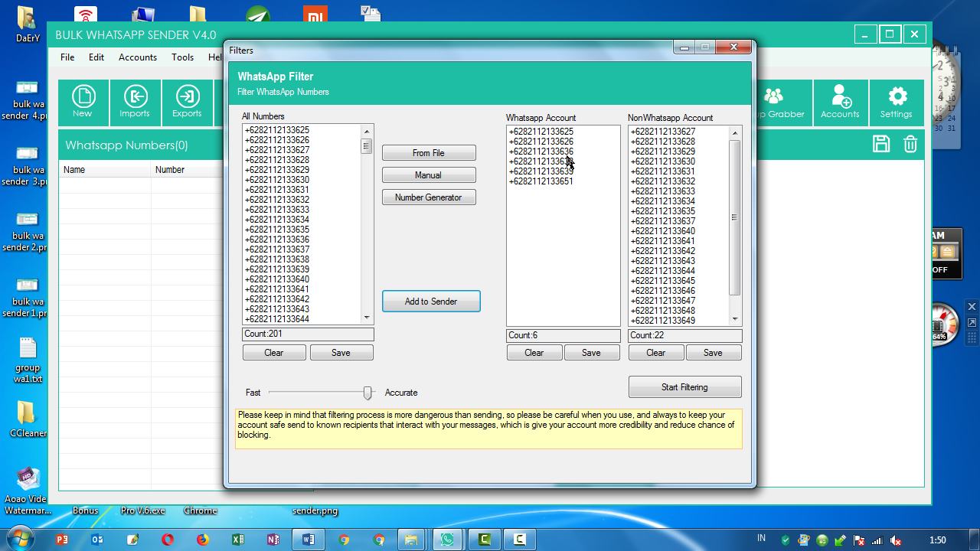Click the Name column header

click(x=105, y=170)
